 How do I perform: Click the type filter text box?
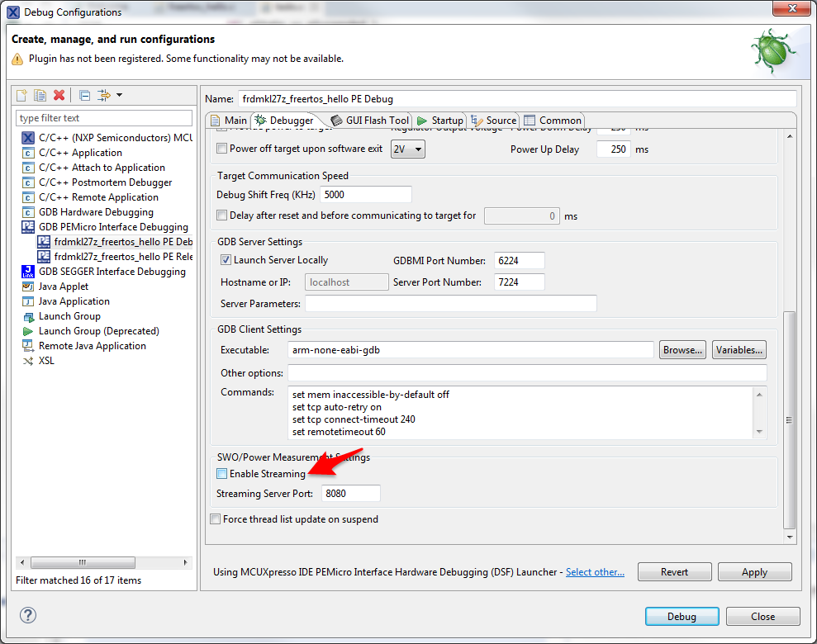(104, 118)
